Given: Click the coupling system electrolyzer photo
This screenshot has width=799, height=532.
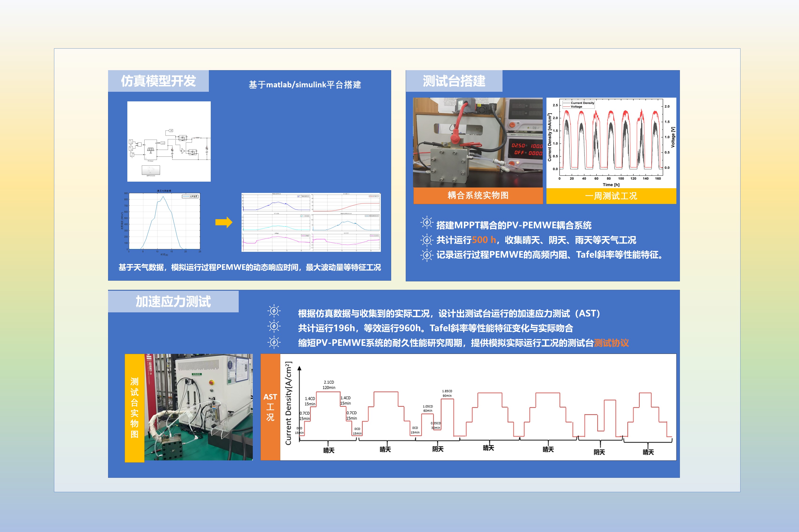Looking at the screenshot, I should [477, 142].
